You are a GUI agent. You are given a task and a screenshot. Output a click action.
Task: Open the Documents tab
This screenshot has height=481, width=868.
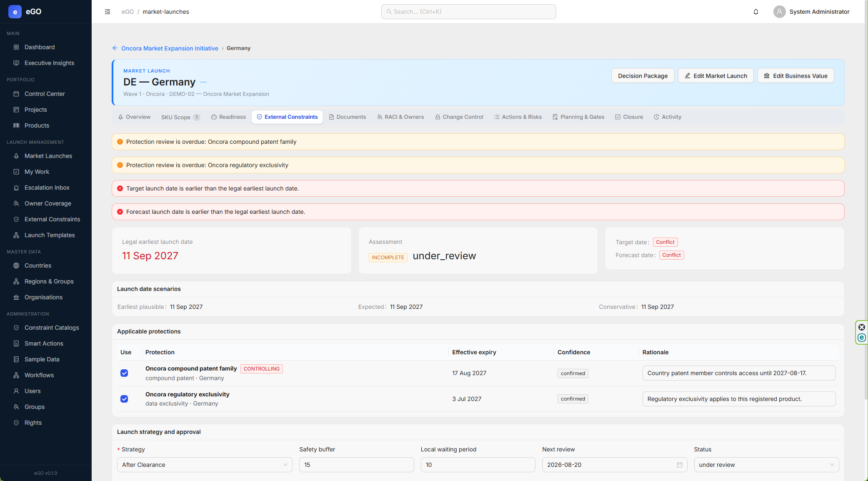[347, 117]
